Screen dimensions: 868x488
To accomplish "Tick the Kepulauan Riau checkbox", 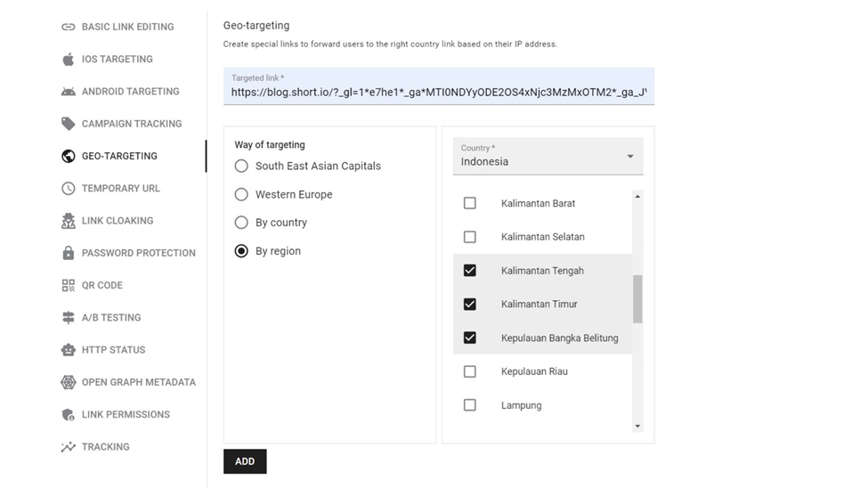I will click(470, 371).
